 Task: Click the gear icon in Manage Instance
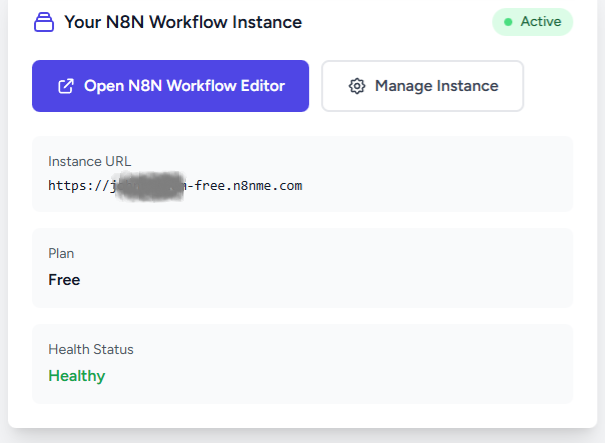[357, 86]
